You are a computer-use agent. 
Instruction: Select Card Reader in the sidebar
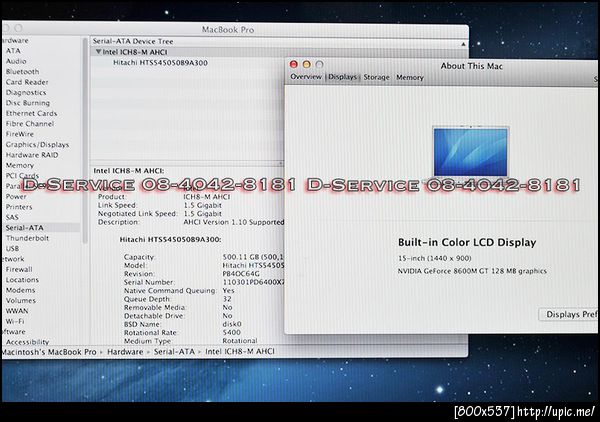(x=27, y=82)
